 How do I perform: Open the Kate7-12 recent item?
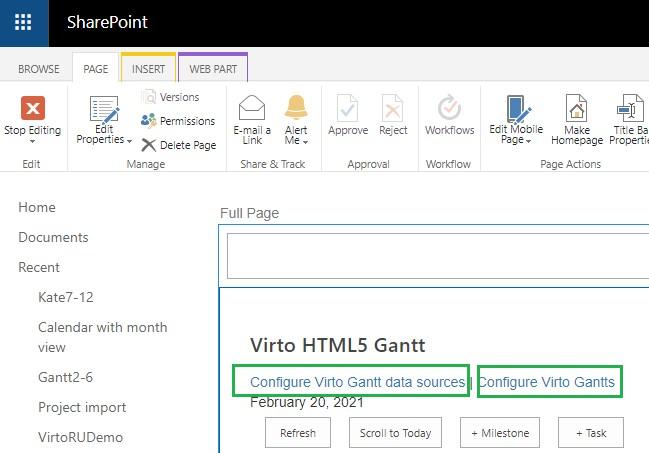tap(66, 297)
